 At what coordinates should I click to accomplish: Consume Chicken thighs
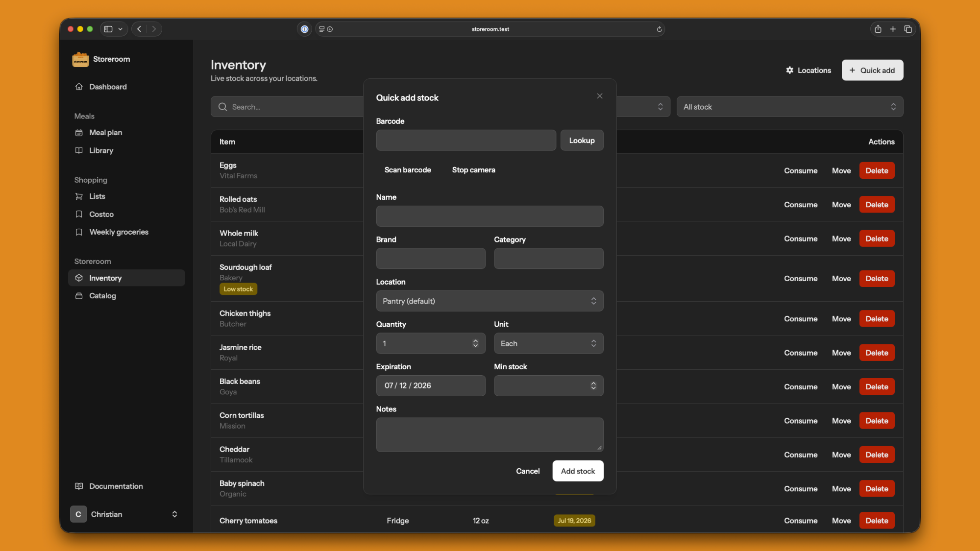coord(801,319)
